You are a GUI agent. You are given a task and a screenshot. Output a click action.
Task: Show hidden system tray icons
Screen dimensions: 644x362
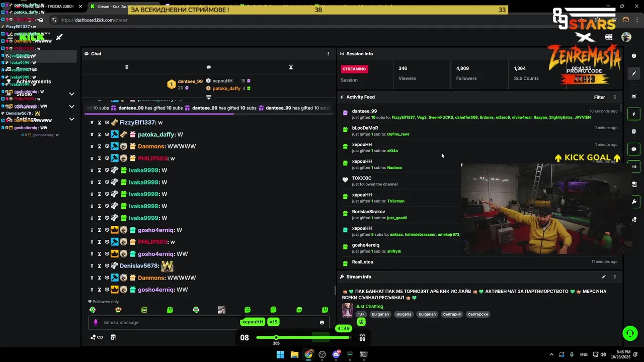pyautogui.click(x=551, y=354)
